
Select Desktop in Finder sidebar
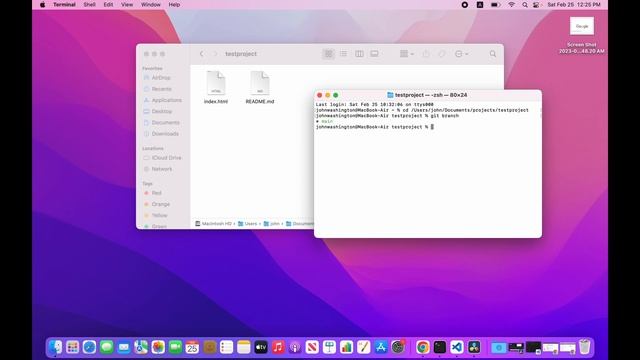click(x=162, y=111)
